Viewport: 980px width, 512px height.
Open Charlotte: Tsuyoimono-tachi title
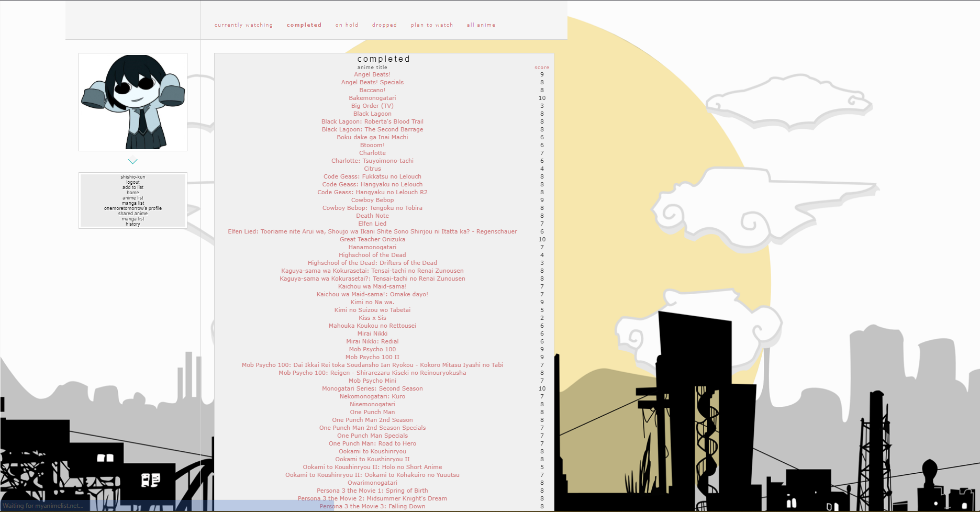372,161
